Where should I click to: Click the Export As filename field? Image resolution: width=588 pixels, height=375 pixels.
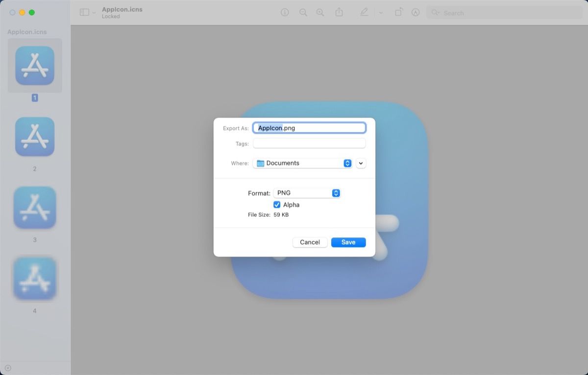pyautogui.click(x=309, y=128)
